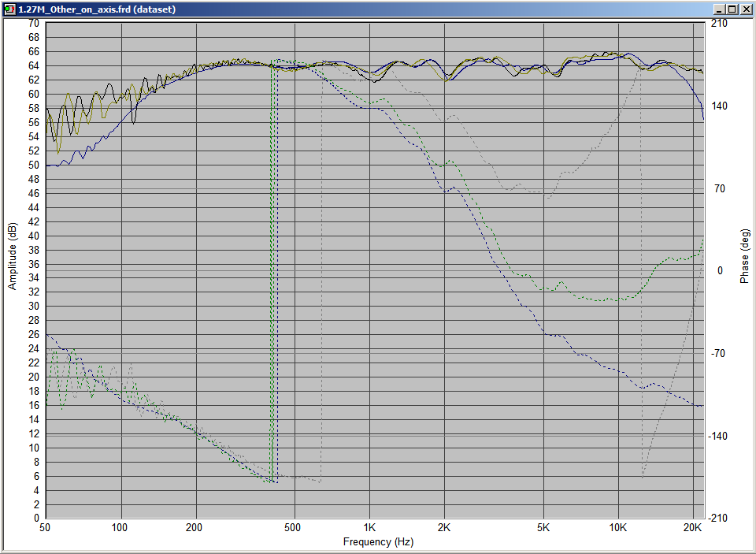756x554 pixels.
Task: Click the 46 dB amplitude tick label
Action: click(x=34, y=193)
